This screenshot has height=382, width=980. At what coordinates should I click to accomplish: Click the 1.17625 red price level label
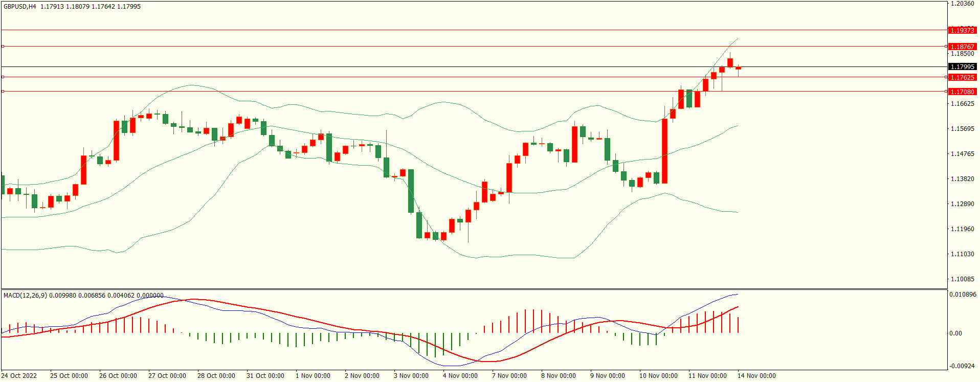tap(962, 77)
